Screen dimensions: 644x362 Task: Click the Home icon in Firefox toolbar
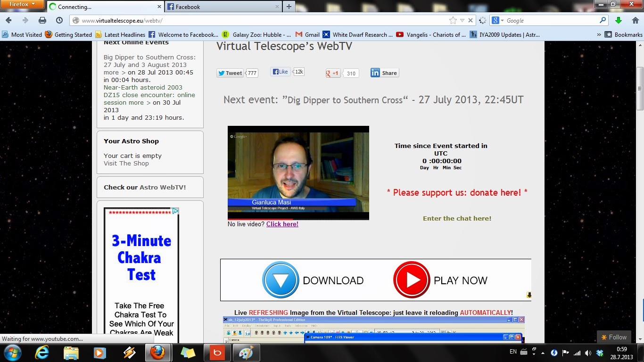635,20
